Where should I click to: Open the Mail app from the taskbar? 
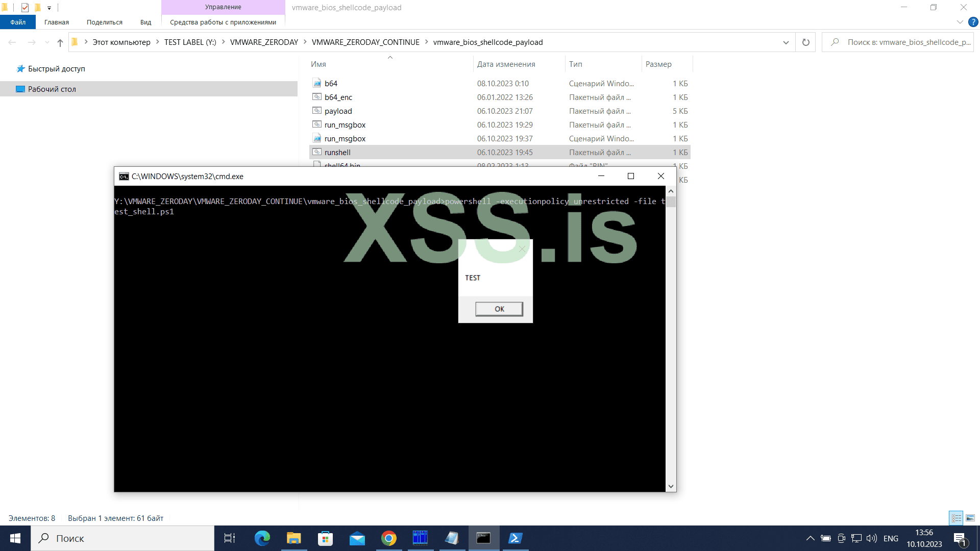pos(357,538)
